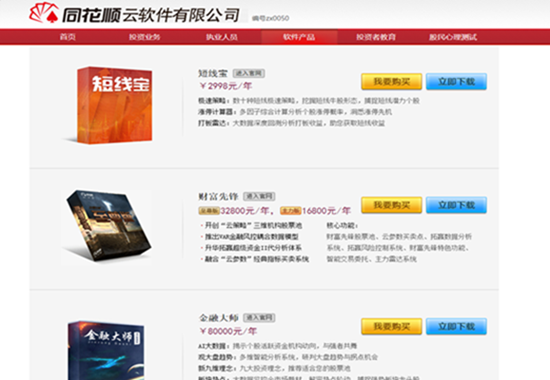This screenshot has height=380, width=550.
Task: Click 进入官网 beside 短线宝
Action: click(248, 73)
